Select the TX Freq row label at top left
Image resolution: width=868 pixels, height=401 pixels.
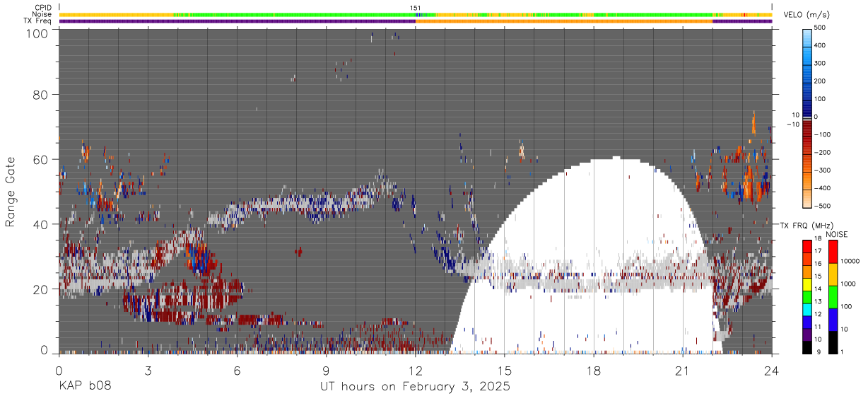37,21
